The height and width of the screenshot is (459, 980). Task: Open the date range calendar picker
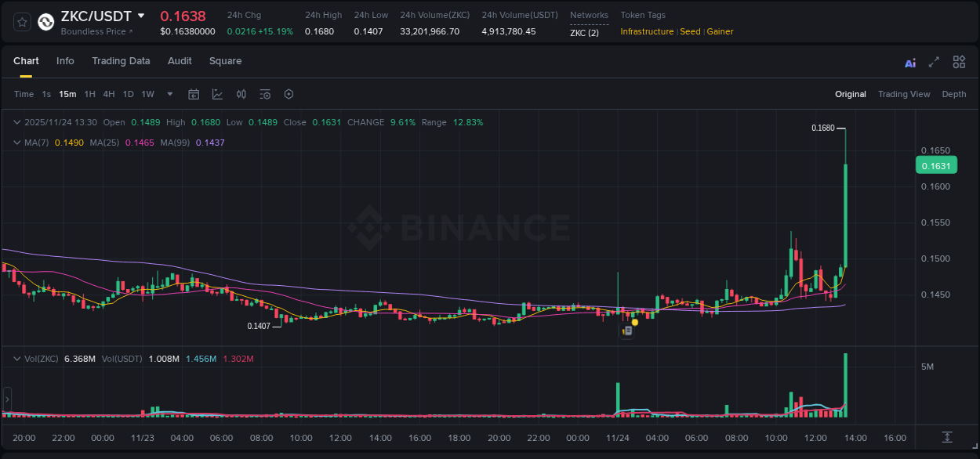[194, 94]
